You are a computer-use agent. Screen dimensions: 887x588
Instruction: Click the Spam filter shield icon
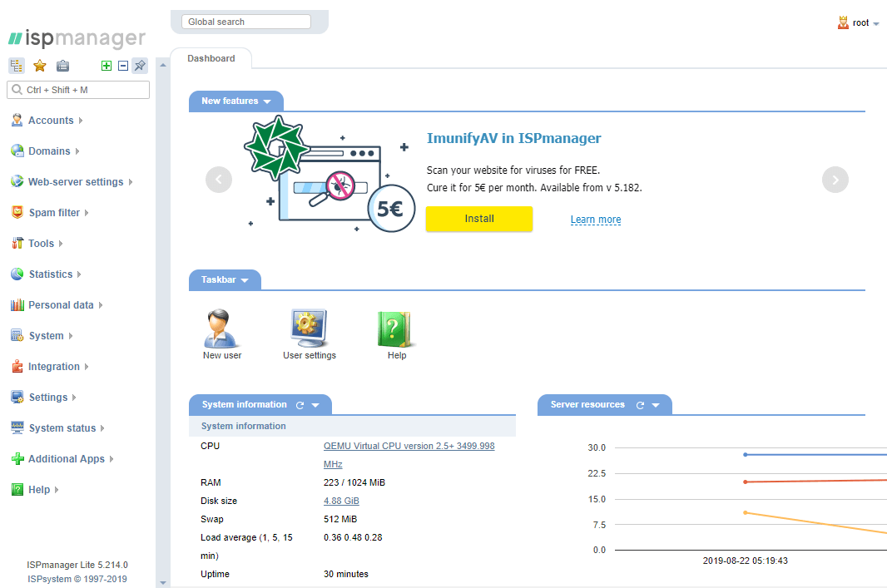pyautogui.click(x=17, y=212)
